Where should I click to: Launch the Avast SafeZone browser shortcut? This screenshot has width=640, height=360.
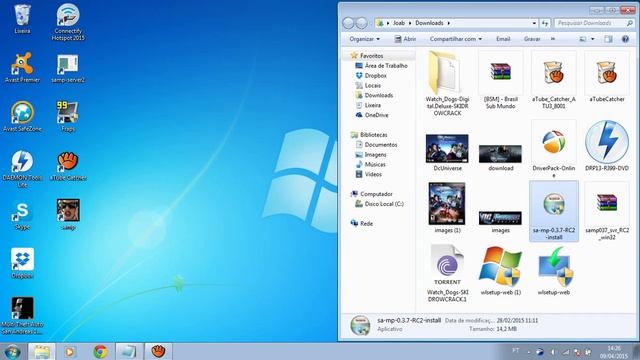(22, 117)
